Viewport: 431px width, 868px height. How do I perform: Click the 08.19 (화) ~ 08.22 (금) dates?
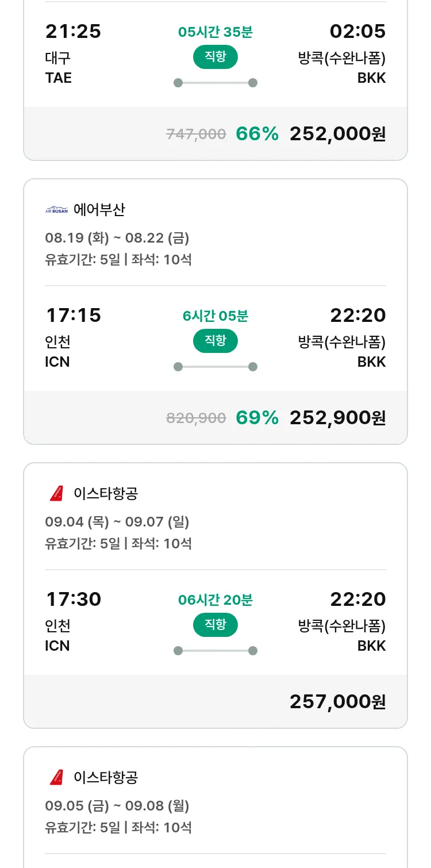coord(117,238)
